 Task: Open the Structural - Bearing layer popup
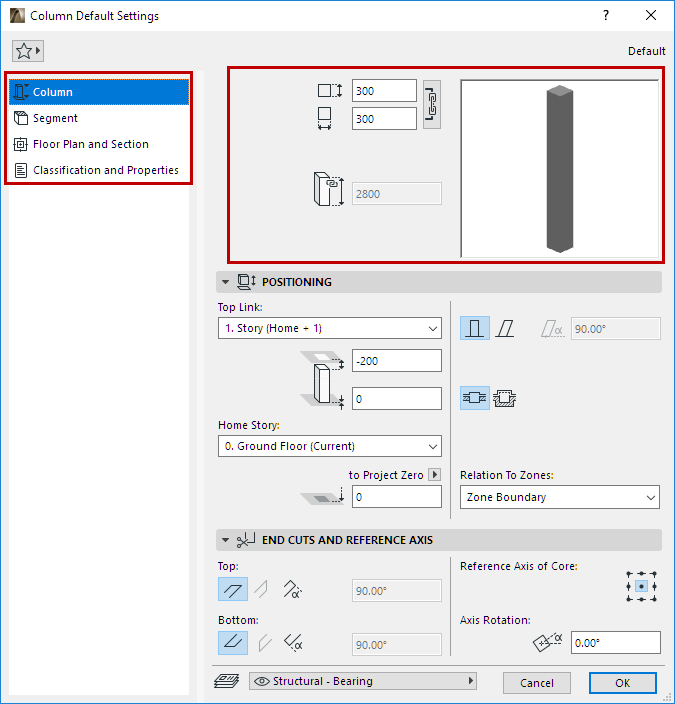click(x=363, y=681)
